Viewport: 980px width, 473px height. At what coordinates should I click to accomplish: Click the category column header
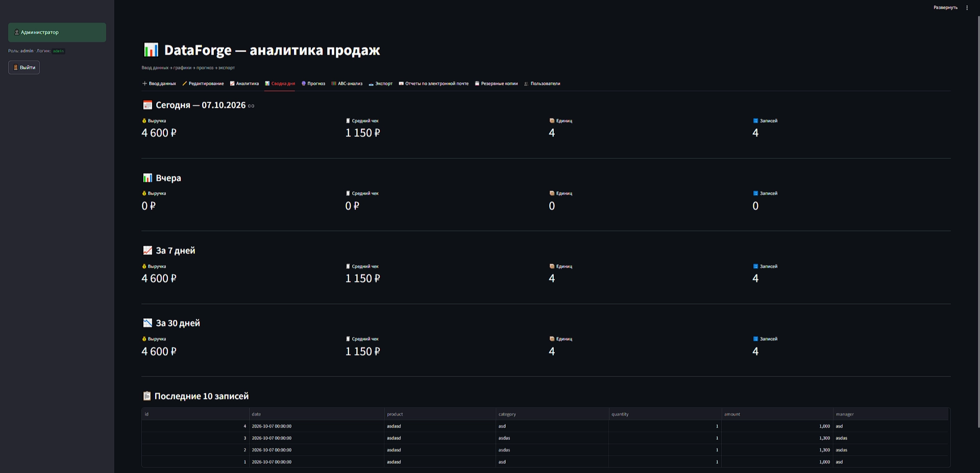(552, 414)
